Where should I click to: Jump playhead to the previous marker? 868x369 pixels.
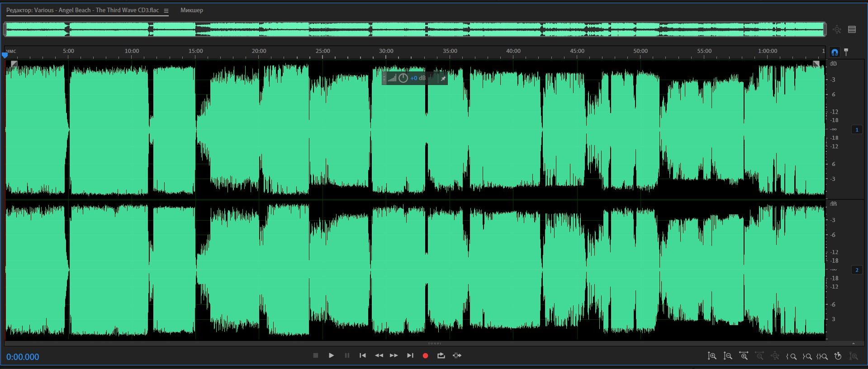click(x=362, y=355)
